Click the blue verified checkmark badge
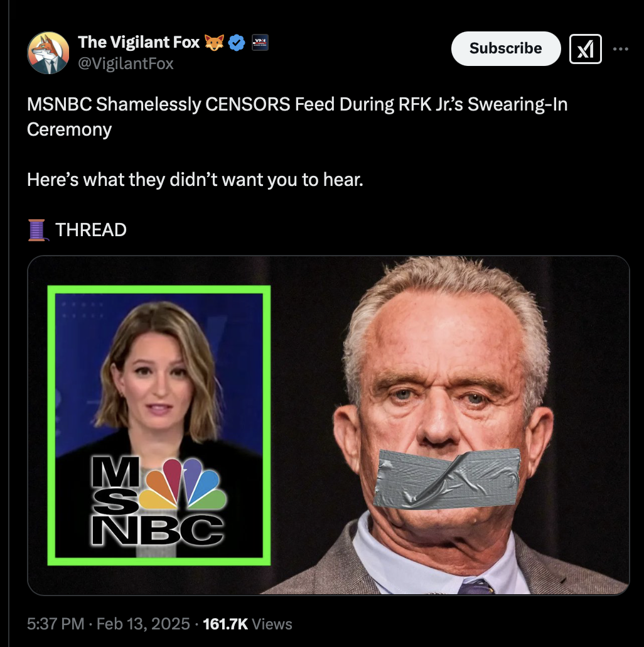The height and width of the screenshot is (647, 644). [237, 43]
